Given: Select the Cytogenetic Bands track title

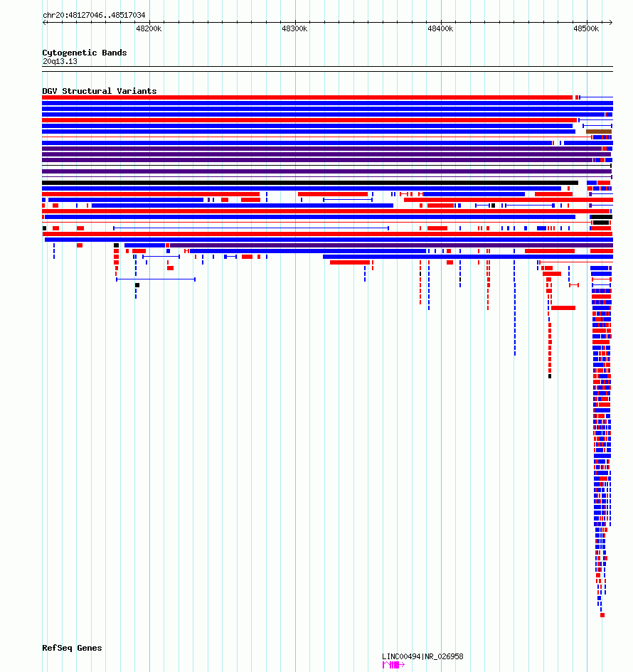Looking at the screenshot, I should pos(85,53).
